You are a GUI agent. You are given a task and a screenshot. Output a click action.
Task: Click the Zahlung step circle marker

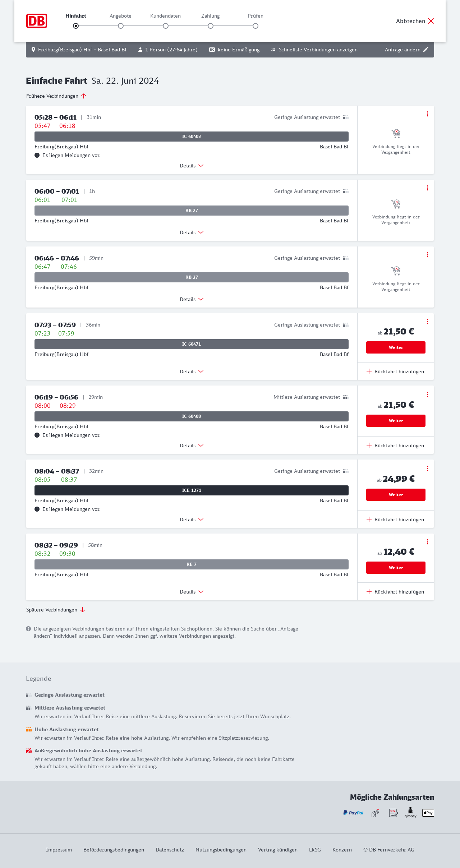pyautogui.click(x=211, y=26)
